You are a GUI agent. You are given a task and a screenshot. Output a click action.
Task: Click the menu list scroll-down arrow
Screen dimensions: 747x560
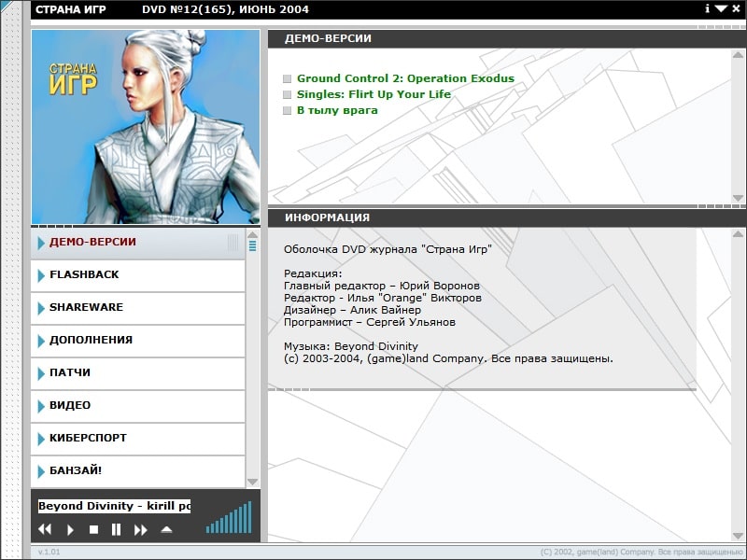[252, 482]
